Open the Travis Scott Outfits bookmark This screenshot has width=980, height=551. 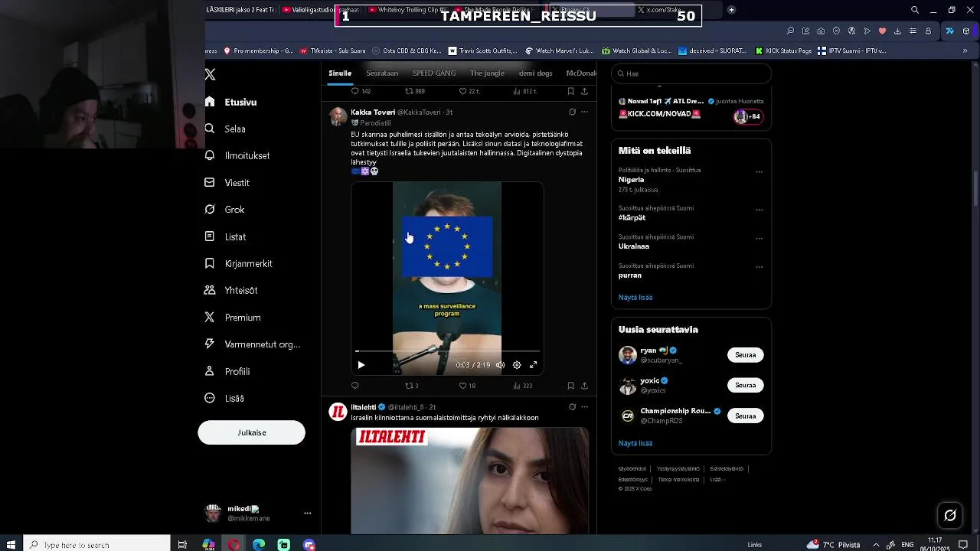click(482, 51)
